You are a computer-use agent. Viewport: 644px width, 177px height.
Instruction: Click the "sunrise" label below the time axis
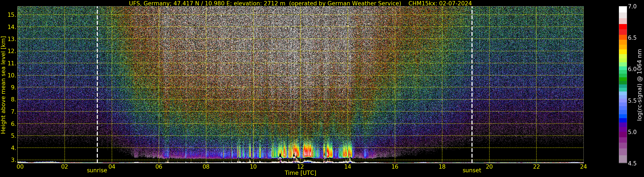97,171
